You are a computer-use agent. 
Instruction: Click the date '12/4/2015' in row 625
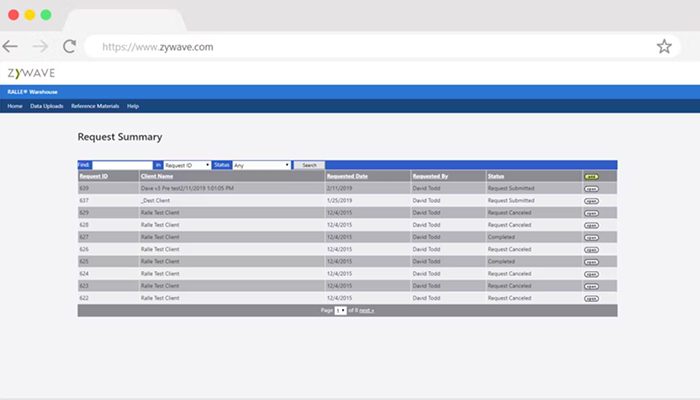click(x=339, y=262)
